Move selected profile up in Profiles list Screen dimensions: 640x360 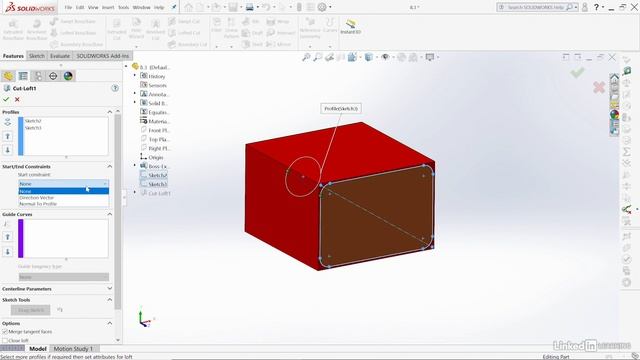(7, 136)
